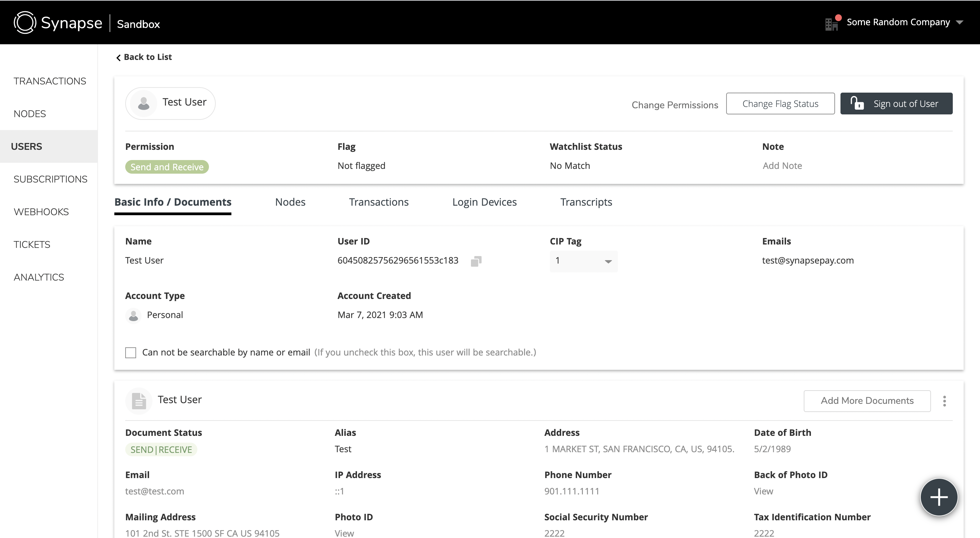This screenshot has height=538, width=980.
Task: View the Photo ID document
Action: 344,533
